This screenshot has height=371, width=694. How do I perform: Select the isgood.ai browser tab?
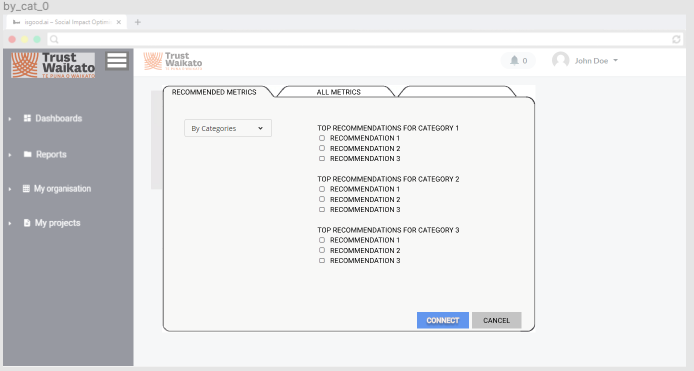(66, 22)
